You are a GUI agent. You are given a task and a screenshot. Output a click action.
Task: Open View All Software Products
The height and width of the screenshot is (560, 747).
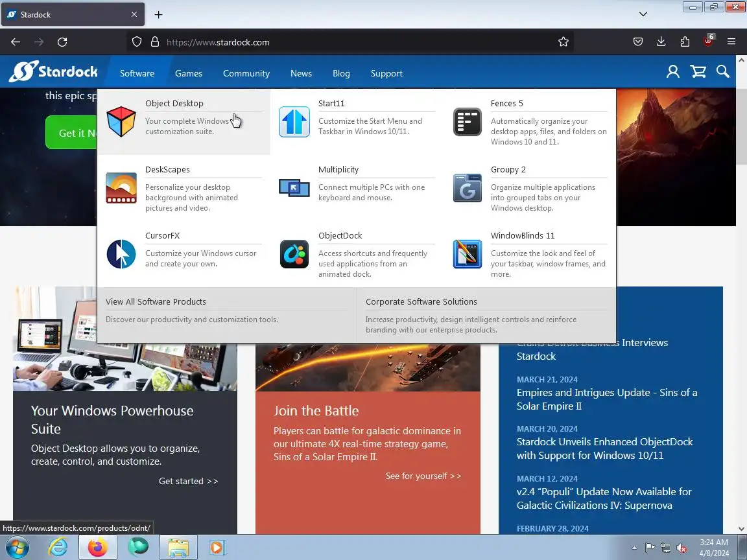pos(156,302)
